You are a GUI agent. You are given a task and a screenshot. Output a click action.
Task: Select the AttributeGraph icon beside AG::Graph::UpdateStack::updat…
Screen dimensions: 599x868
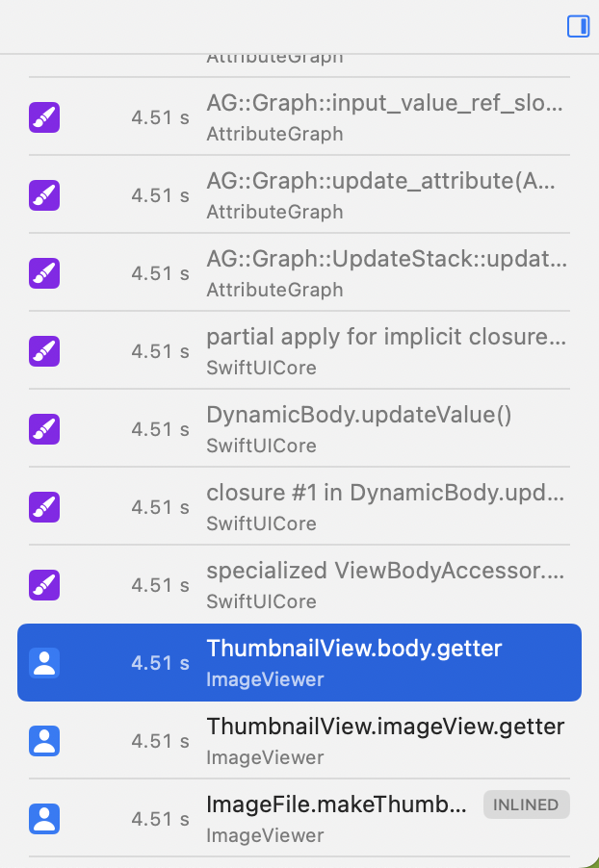pos(43,273)
